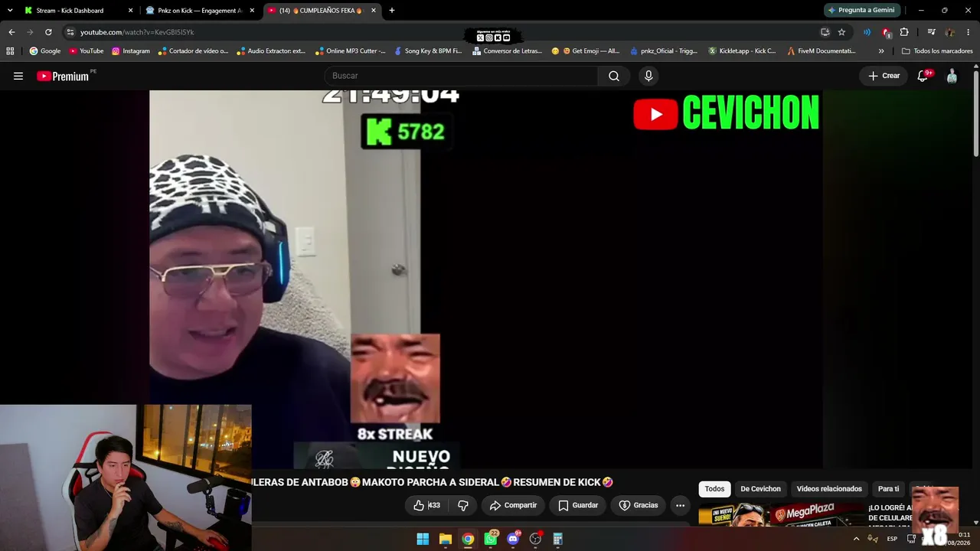The image size is (980, 551).
Task: Bookmark this page with the star icon
Action: (x=841, y=32)
